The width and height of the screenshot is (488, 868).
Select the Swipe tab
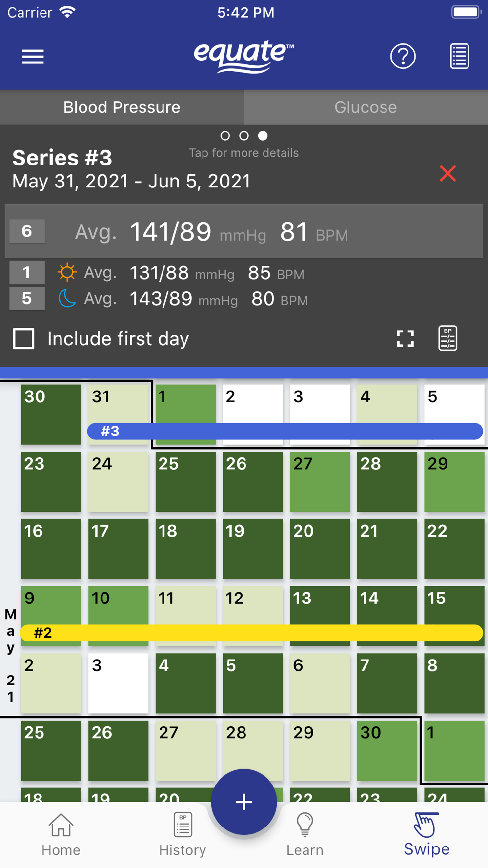click(427, 835)
